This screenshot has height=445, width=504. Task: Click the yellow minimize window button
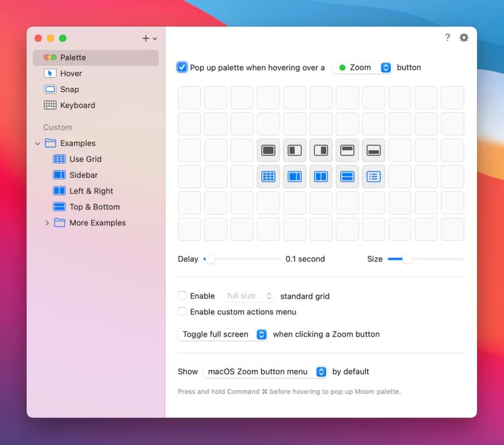click(x=50, y=38)
